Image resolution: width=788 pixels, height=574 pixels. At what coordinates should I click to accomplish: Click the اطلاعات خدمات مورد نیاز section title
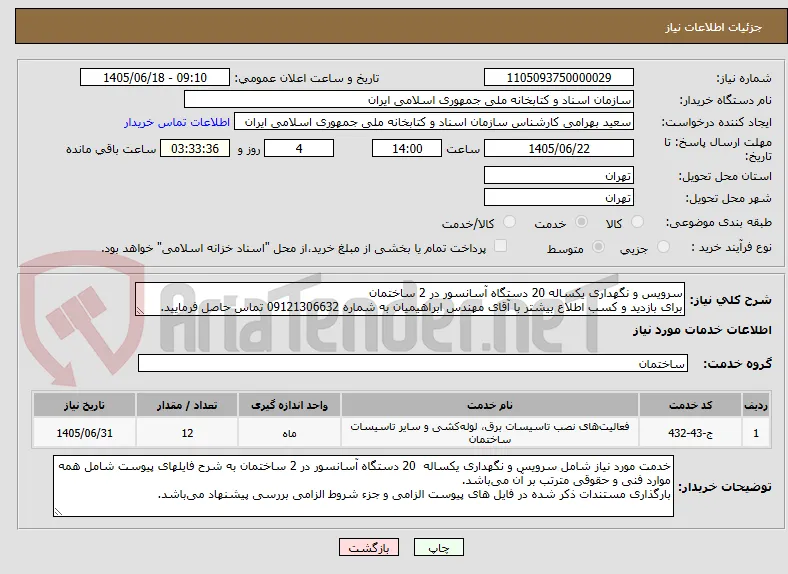[702, 330]
